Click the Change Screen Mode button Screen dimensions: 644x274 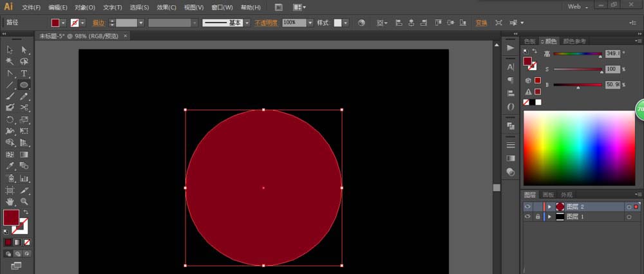pos(16,266)
